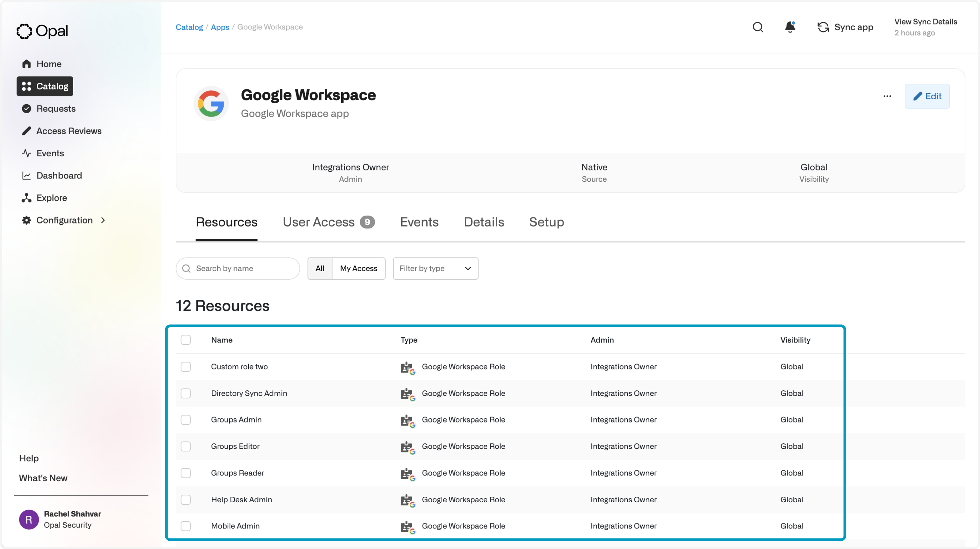Sort by the Type column header
Screen dimensions: 980x549
pos(409,340)
